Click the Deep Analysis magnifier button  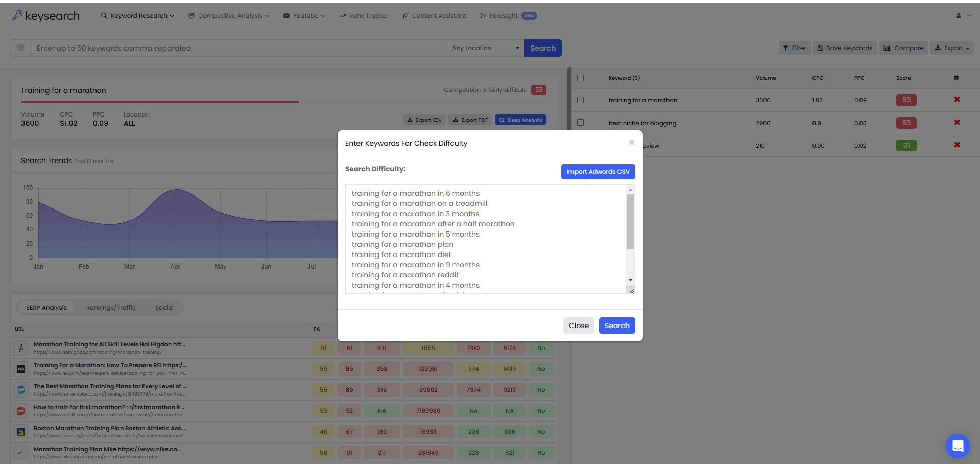[x=520, y=119]
